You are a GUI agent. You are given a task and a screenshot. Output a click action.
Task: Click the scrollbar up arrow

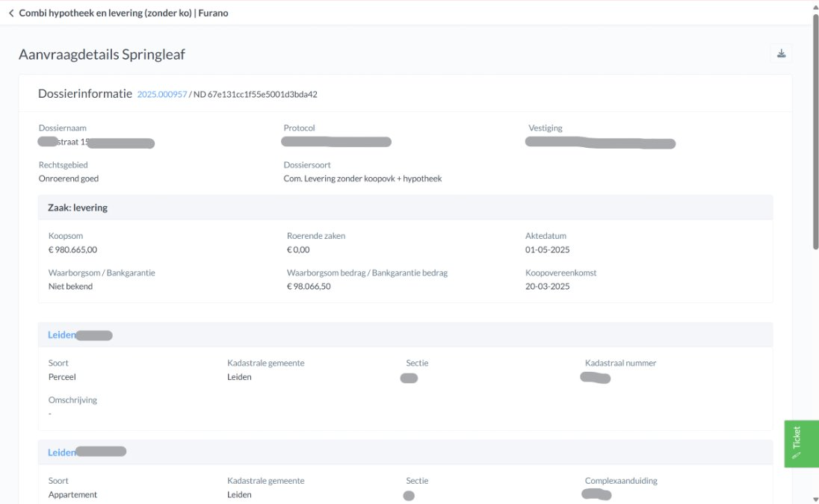(x=814, y=6)
